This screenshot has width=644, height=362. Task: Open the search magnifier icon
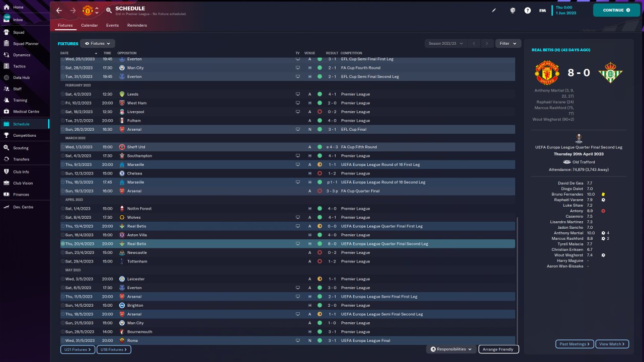109,11
